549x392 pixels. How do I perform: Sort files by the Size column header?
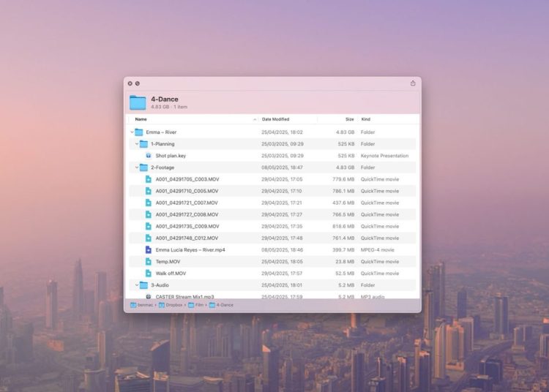349,119
